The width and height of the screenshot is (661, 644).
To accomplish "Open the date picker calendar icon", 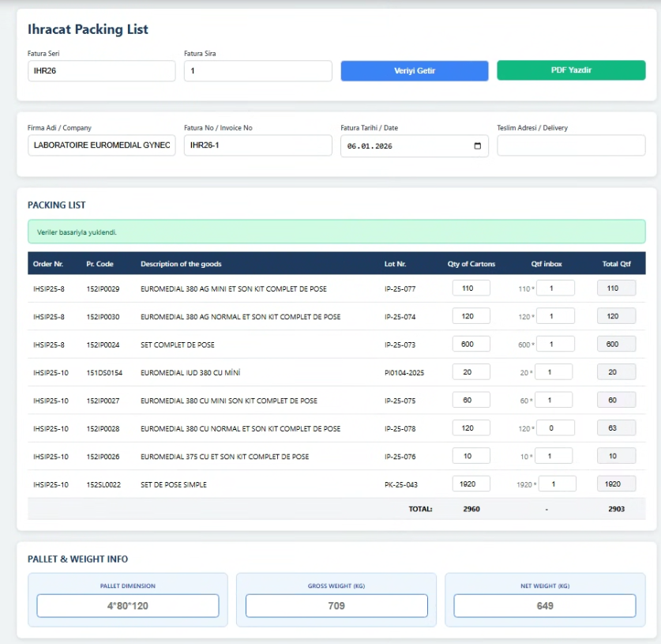I will pyautogui.click(x=477, y=146).
